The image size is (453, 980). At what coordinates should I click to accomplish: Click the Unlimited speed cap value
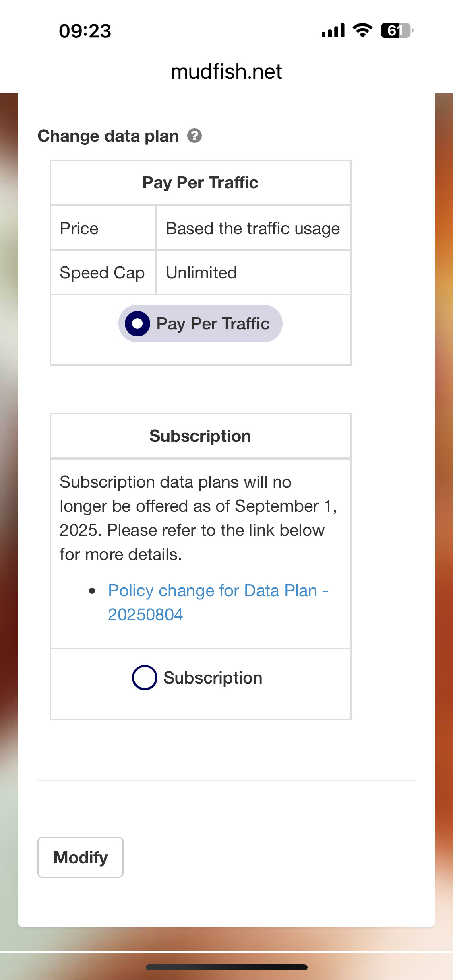click(x=201, y=273)
